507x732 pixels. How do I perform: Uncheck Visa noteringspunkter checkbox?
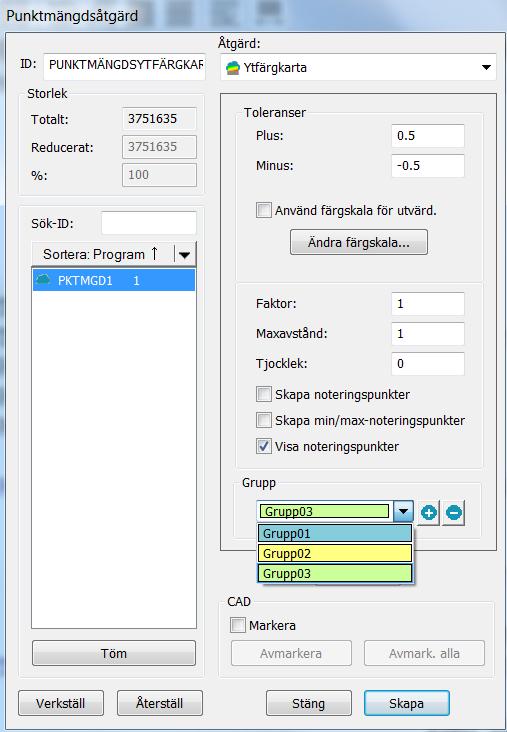pos(264,446)
